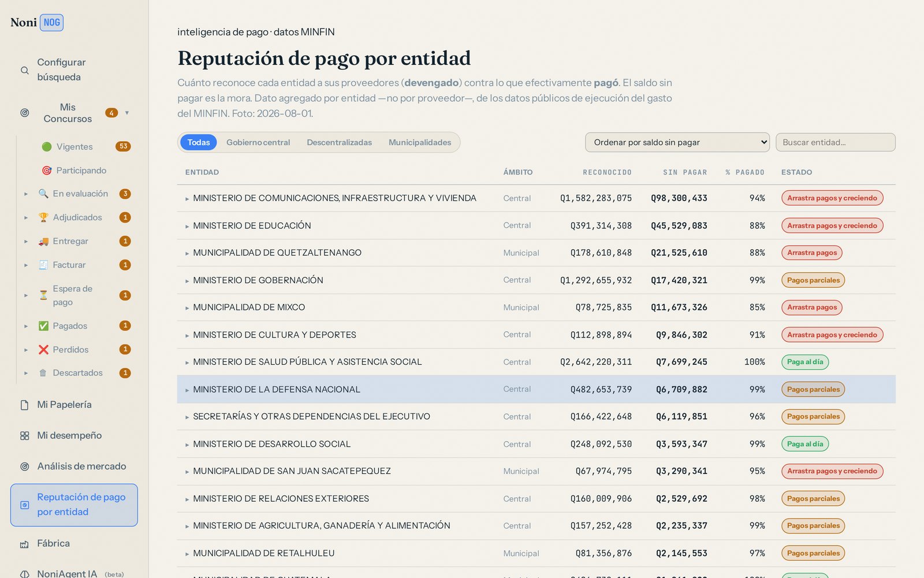Click the icon of Reputación de pago por entidad
Image resolution: width=924 pixels, height=578 pixels.
(24, 505)
